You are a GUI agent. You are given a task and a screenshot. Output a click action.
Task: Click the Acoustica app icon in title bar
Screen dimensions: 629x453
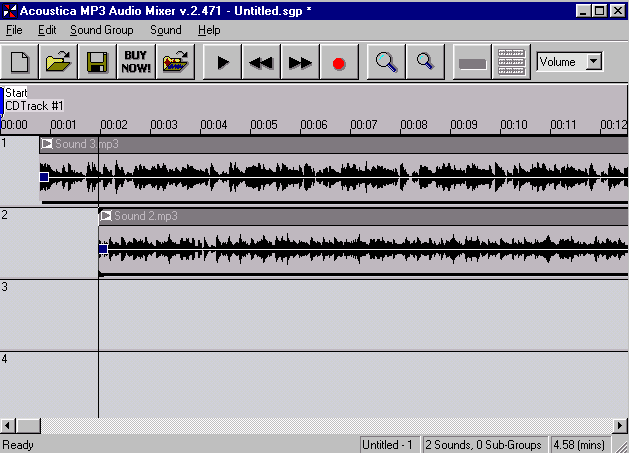pyautogui.click(x=10, y=11)
